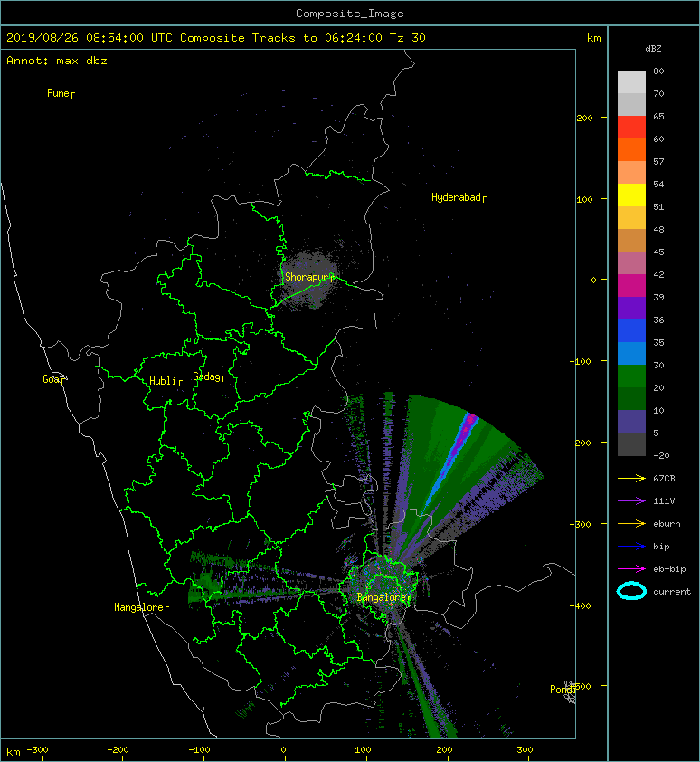Click the Bangalore city label
Screen dimensions: 700x762
[x=383, y=597]
